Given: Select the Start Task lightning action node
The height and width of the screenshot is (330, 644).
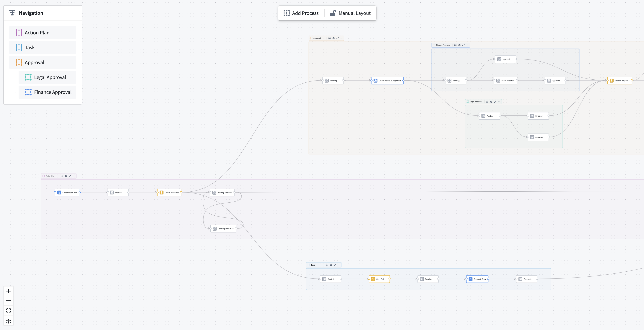Looking at the screenshot, I should pyautogui.click(x=379, y=279).
